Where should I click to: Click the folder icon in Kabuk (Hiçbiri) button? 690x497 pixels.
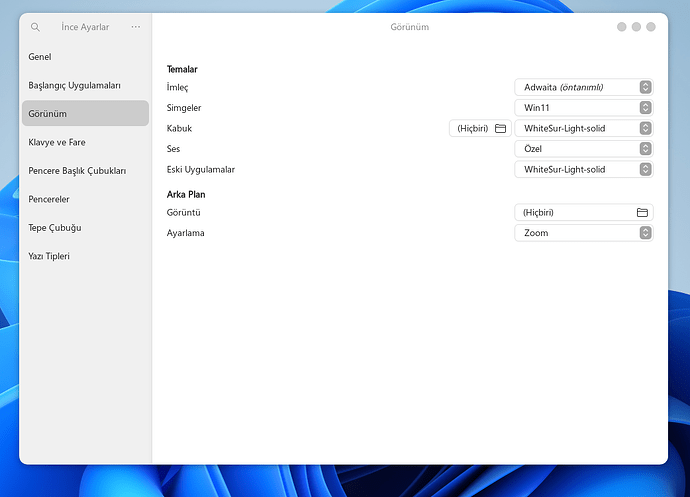coord(500,129)
